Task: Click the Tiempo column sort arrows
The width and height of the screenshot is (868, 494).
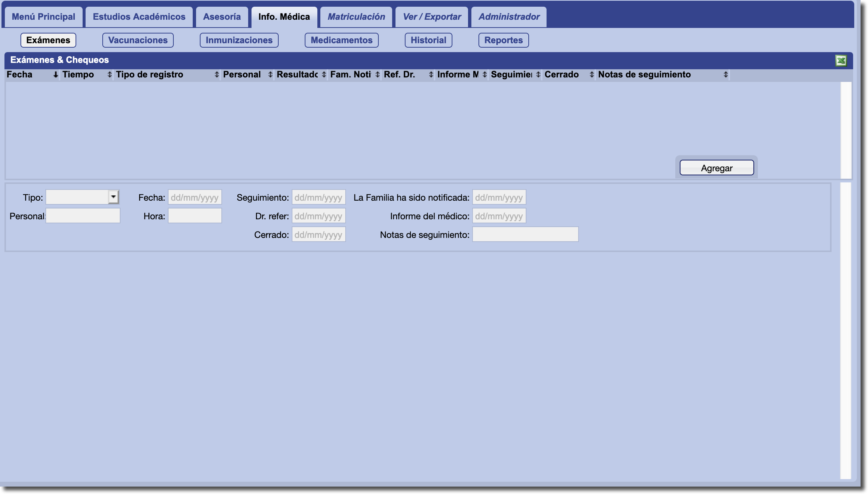Action: [109, 75]
